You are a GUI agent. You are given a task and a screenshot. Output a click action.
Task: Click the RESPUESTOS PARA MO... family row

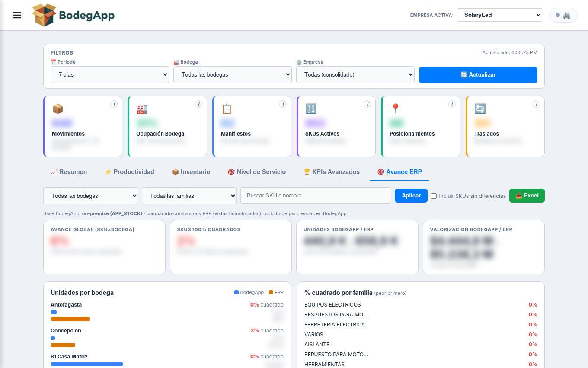click(421, 315)
